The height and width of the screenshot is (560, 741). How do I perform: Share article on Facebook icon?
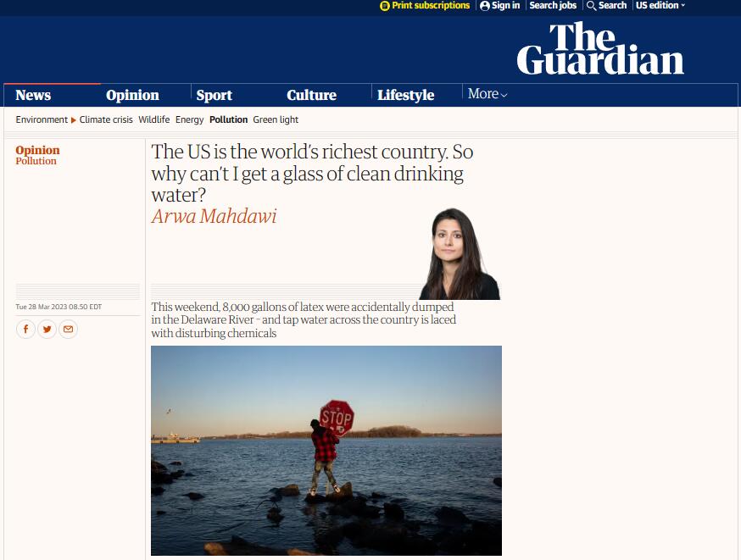point(25,329)
